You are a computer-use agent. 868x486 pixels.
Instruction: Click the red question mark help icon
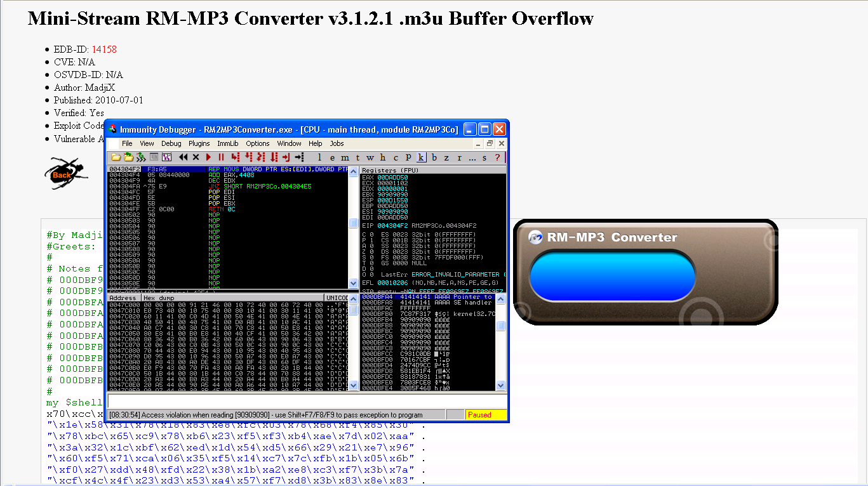click(497, 157)
